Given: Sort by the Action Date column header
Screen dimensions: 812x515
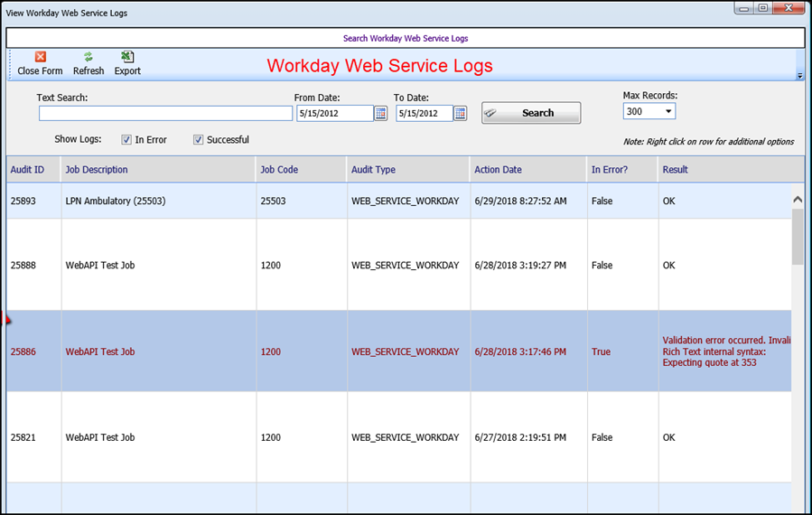Looking at the screenshot, I should click(x=528, y=170).
